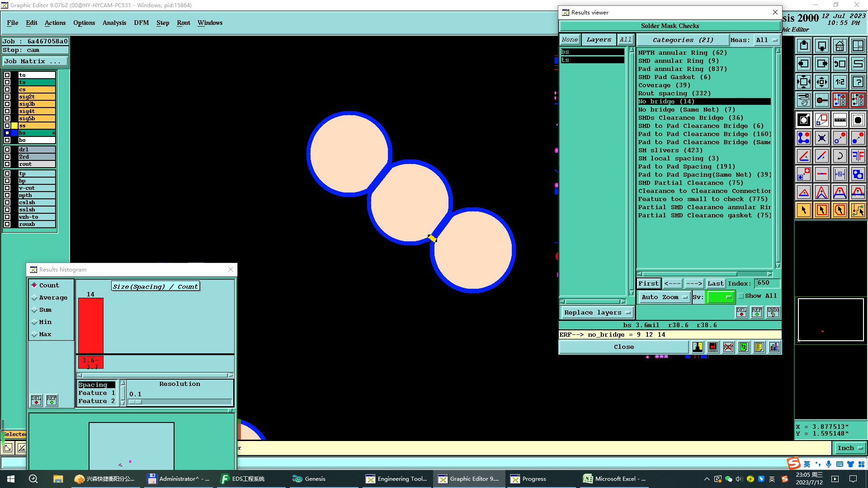Image resolution: width=868 pixels, height=488 pixels.
Task: Click the 1:2 zoom icon
Action: click(840, 82)
